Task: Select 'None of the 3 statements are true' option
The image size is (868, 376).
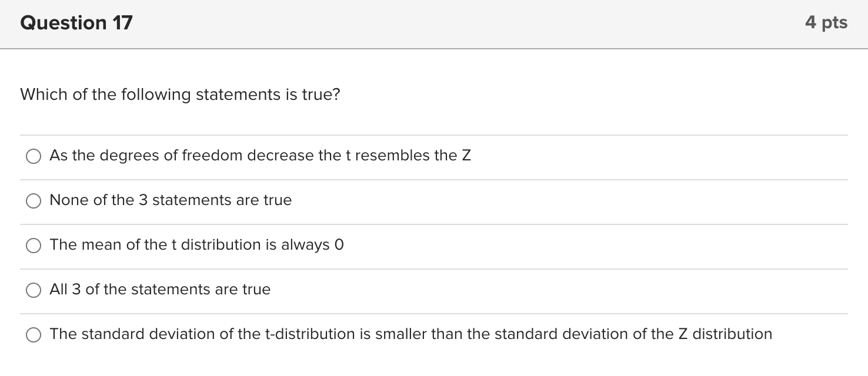Action: pyautogui.click(x=33, y=200)
